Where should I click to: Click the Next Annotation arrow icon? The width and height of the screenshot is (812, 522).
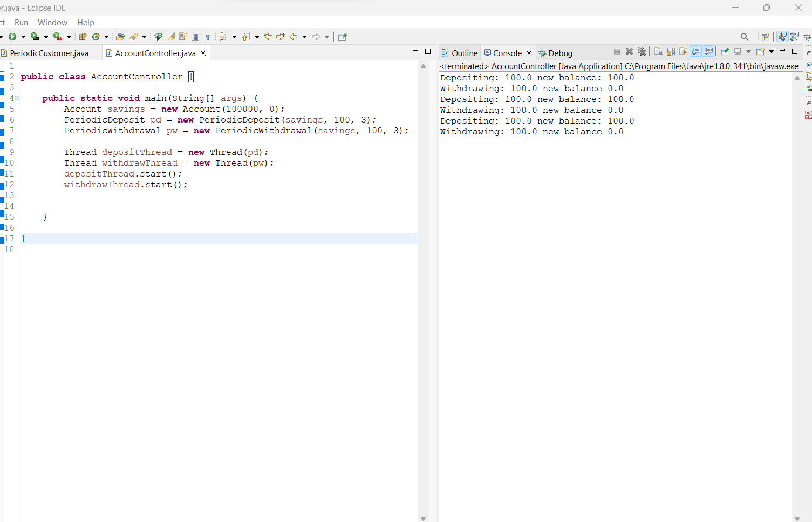[x=223, y=37]
